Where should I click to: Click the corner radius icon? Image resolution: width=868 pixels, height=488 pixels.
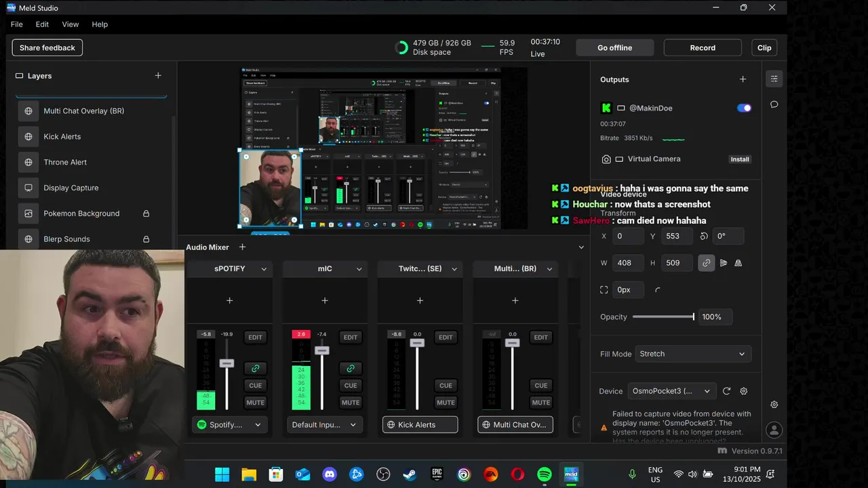coord(658,289)
